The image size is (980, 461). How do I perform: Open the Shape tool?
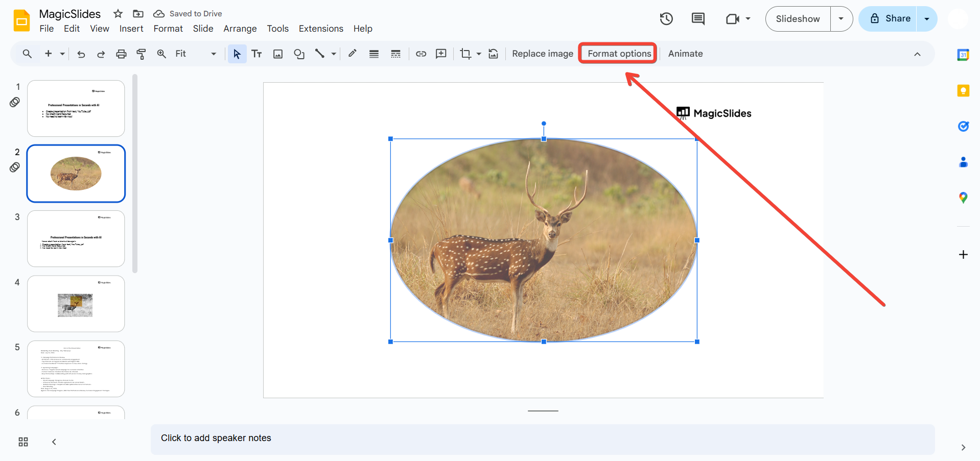click(299, 54)
